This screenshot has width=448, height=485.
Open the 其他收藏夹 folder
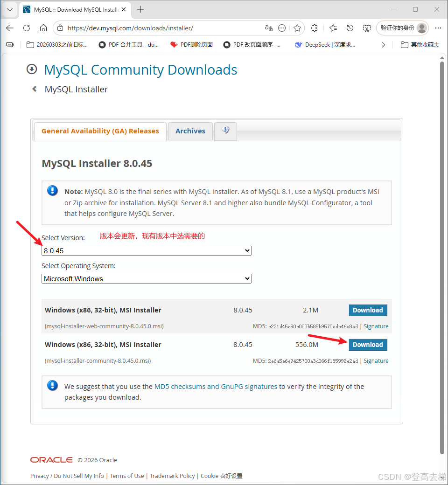420,45
